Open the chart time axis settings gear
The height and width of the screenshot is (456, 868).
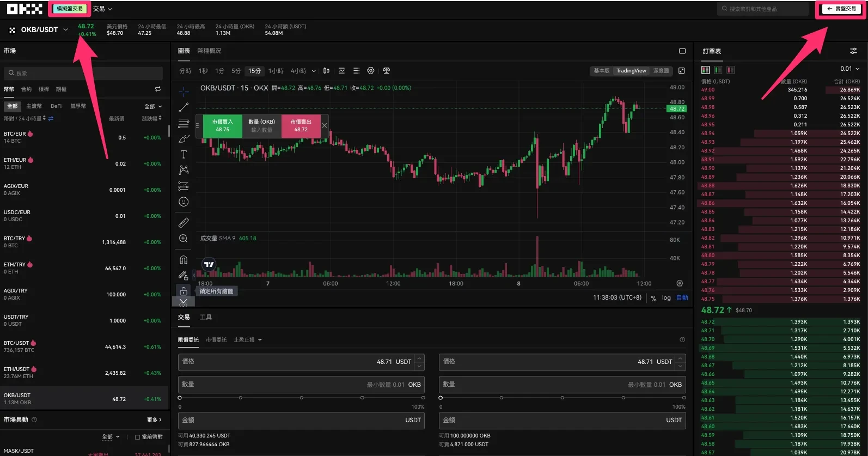pyautogui.click(x=680, y=283)
